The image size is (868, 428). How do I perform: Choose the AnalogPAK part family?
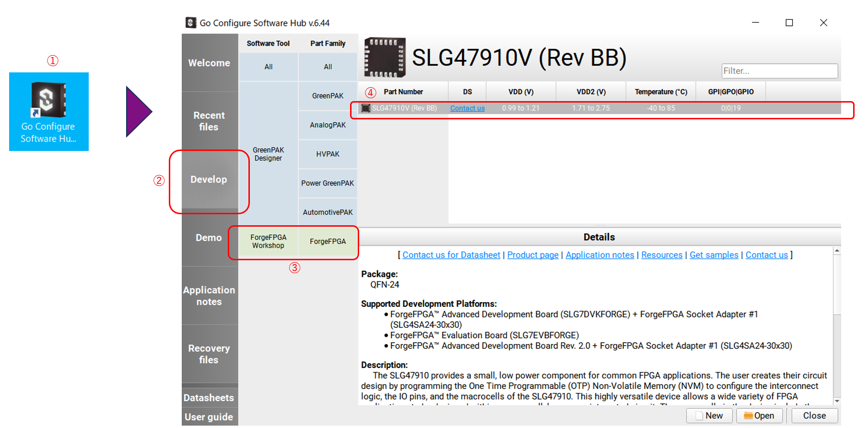pos(328,125)
